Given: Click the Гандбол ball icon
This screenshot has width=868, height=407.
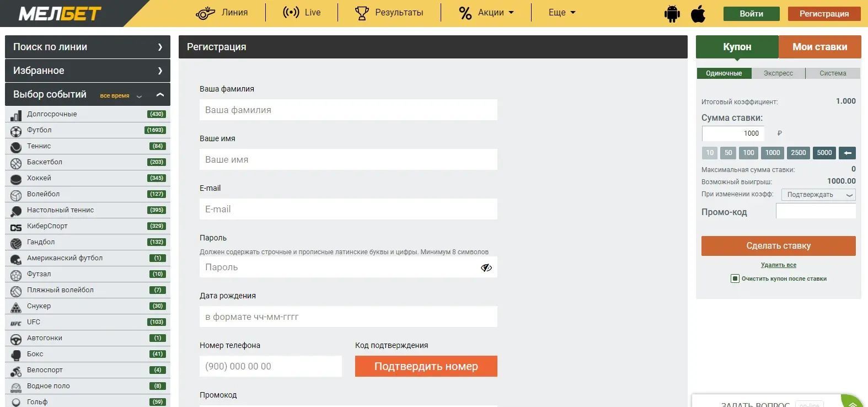Looking at the screenshot, I should click(16, 243).
